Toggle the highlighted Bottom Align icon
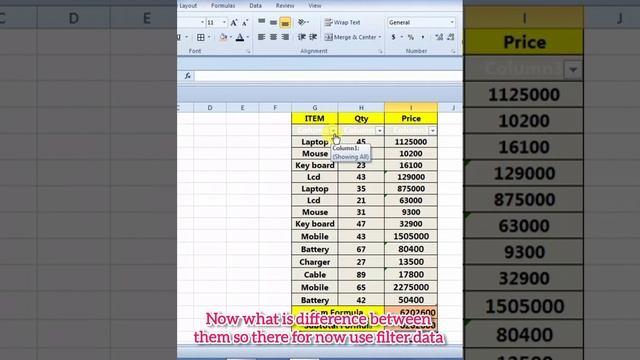 pos(285,23)
